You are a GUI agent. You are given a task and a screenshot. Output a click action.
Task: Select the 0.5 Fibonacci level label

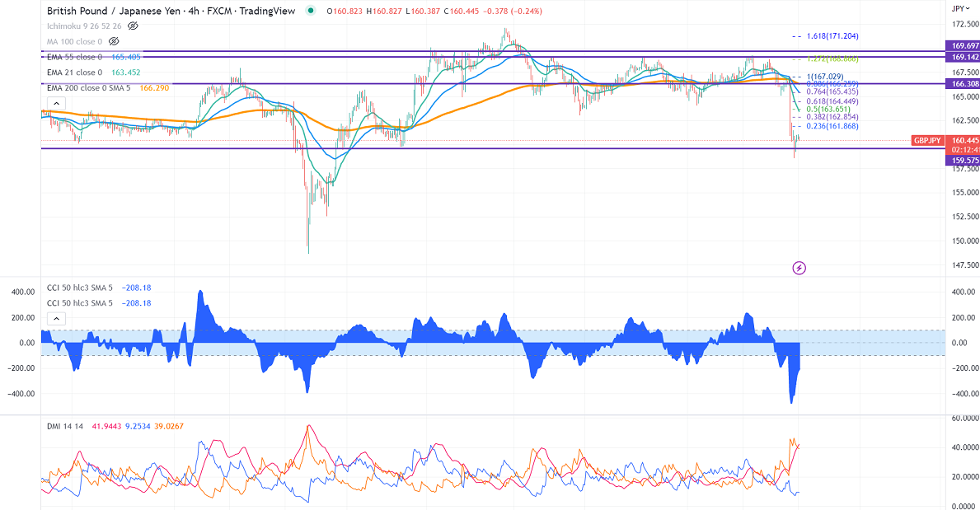(x=828, y=110)
